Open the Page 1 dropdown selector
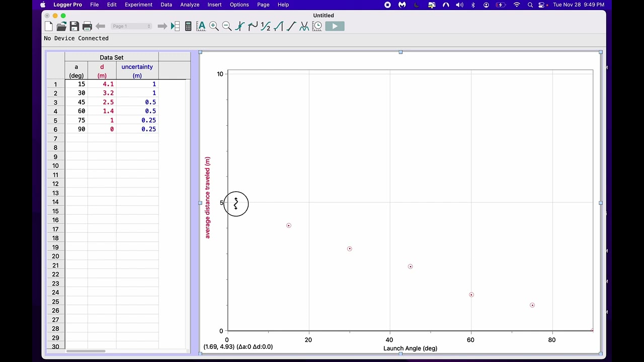Image resolution: width=644 pixels, height=362 pixels. [x=131, y=26]
